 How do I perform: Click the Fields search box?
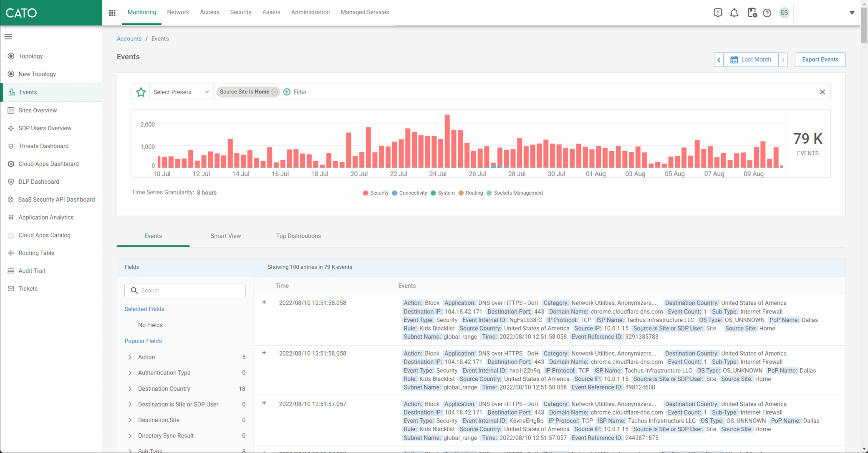point(185,291)
